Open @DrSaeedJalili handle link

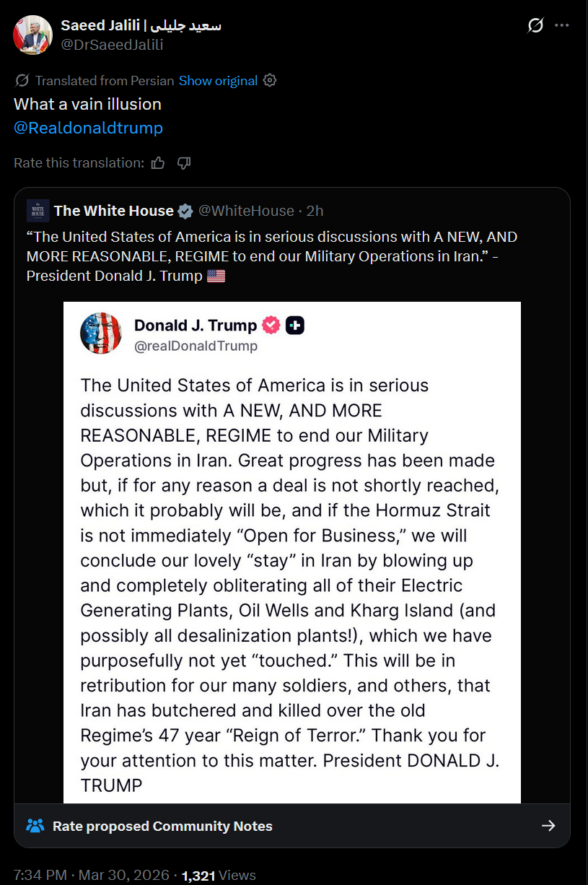(112, 45)
